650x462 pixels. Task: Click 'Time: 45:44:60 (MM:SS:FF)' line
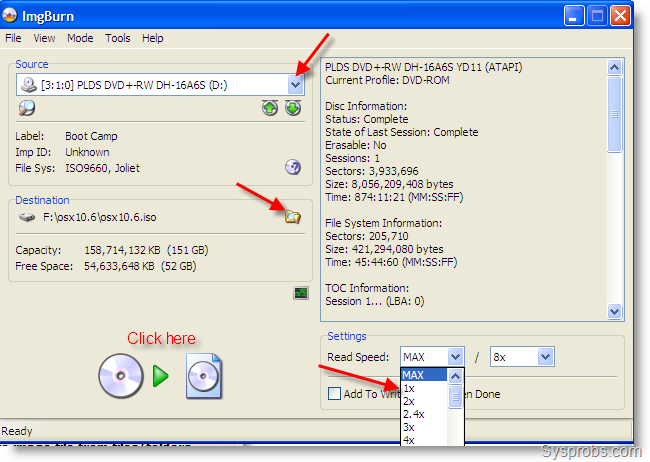pyautogui.click(x=391, y=262)
